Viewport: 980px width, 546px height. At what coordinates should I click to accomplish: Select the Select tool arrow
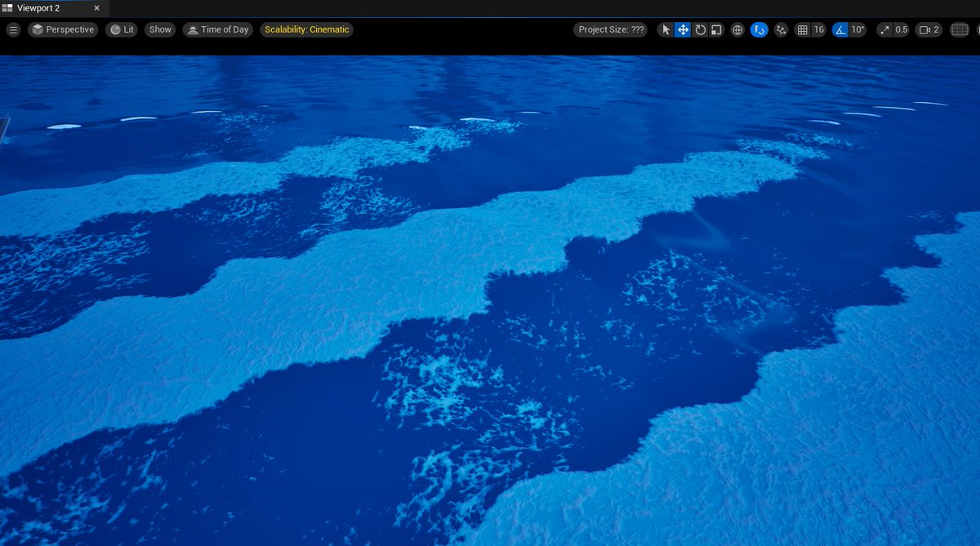[666, 29]
